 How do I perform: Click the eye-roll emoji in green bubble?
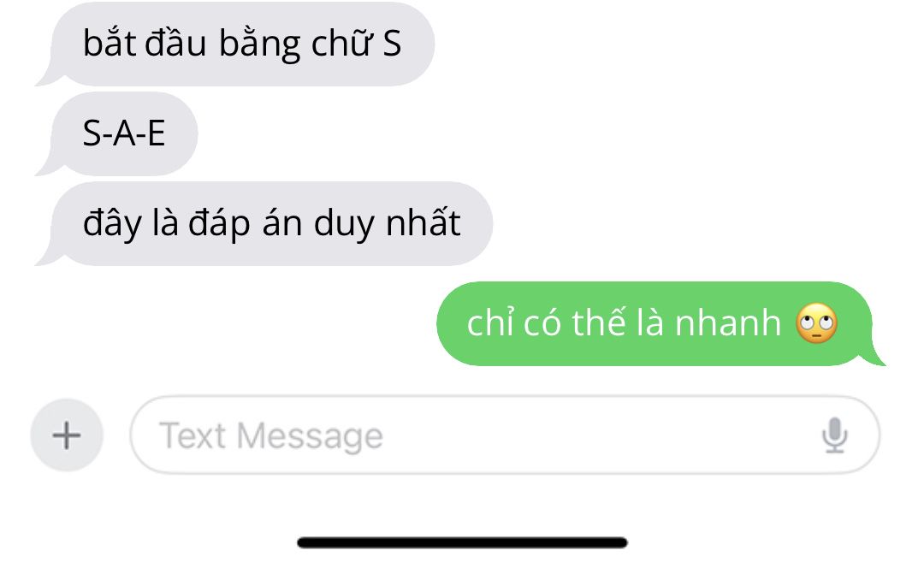(817, 323)
